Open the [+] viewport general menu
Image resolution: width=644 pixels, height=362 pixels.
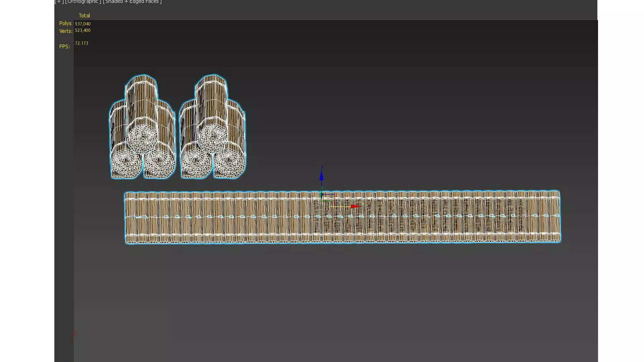tap(59, 2)
